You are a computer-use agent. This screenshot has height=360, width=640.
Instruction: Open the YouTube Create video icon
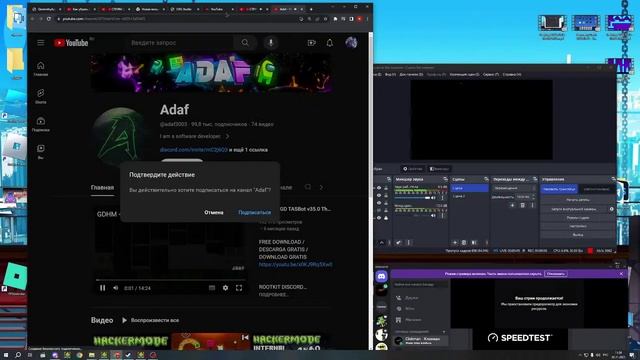coord(311,43)
